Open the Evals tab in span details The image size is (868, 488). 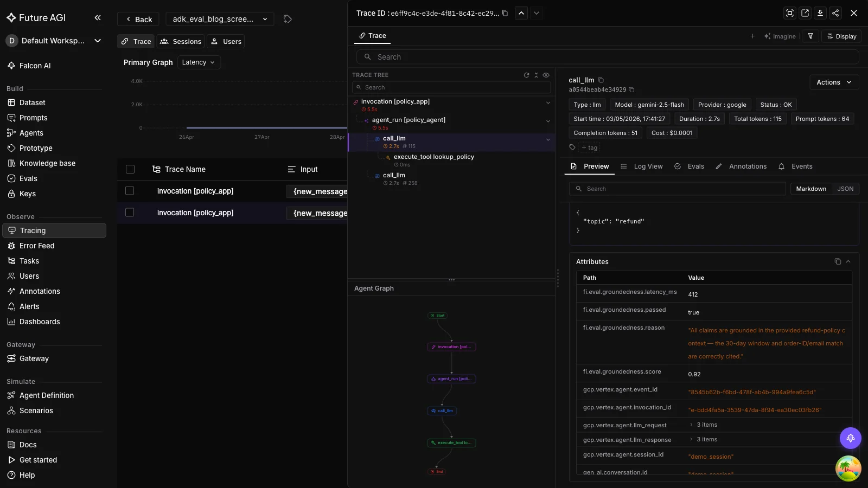689,166
